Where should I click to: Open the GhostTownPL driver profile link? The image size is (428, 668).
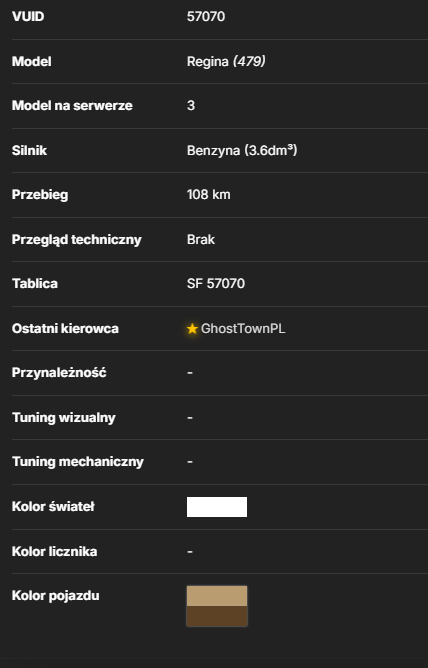[x=243, y=329]
